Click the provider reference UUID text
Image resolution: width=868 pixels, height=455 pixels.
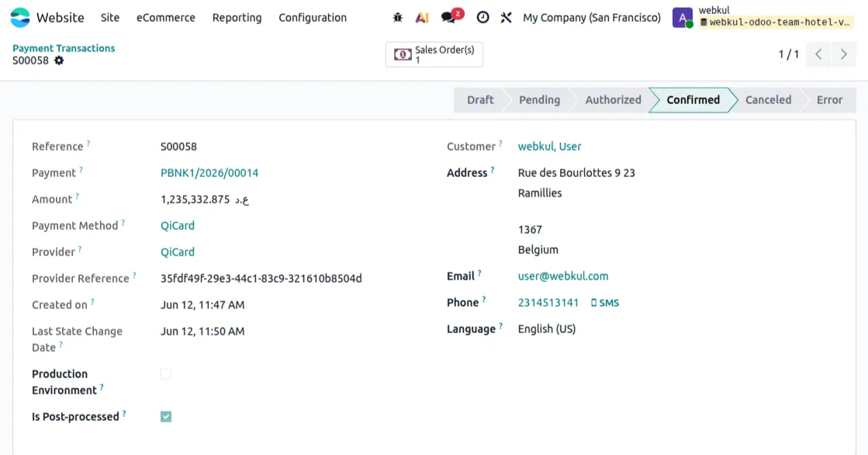point(261,278)
